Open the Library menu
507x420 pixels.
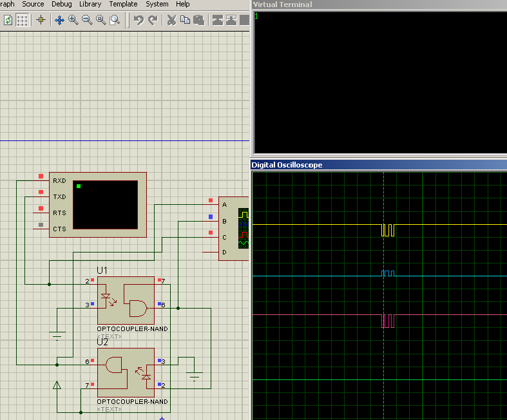90,4
